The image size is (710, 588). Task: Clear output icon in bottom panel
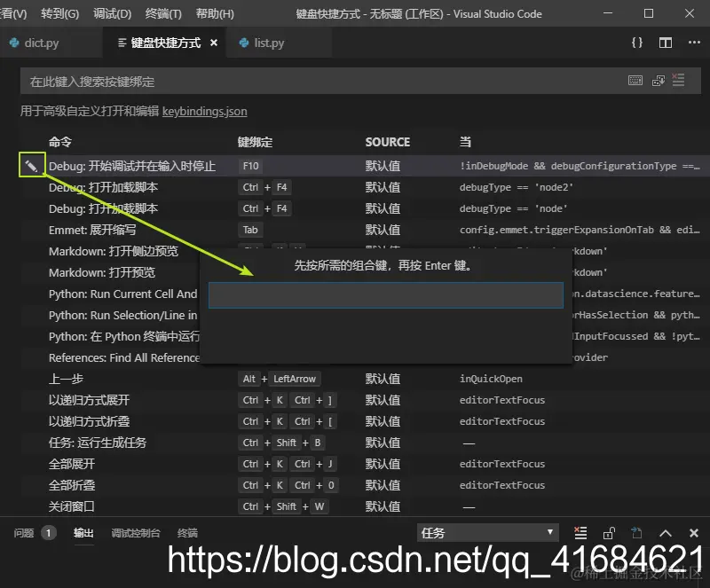(580, 533)
